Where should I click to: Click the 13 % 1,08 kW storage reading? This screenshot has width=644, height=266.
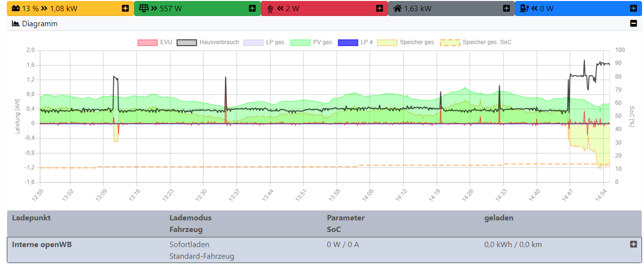(50, 8)
